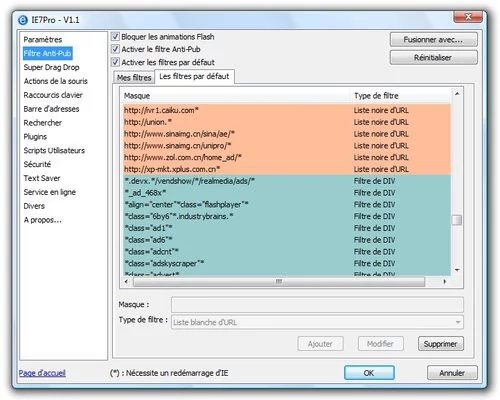Confirm with the OK button
This screenshot has height=400, width=500.
pyautogui.click(x=369, y=373)
